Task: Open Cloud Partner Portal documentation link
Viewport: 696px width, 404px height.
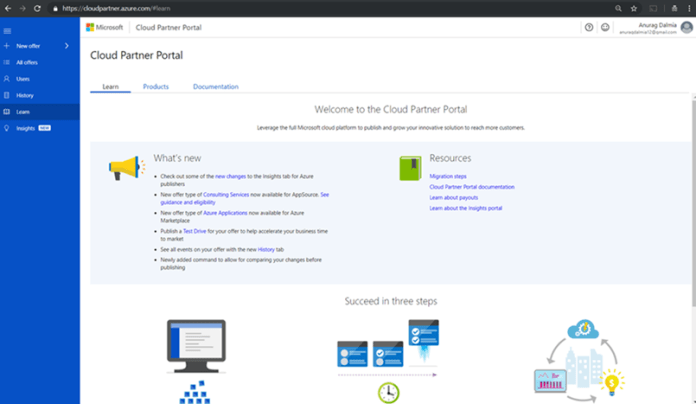Action: (x=472, y=187)
